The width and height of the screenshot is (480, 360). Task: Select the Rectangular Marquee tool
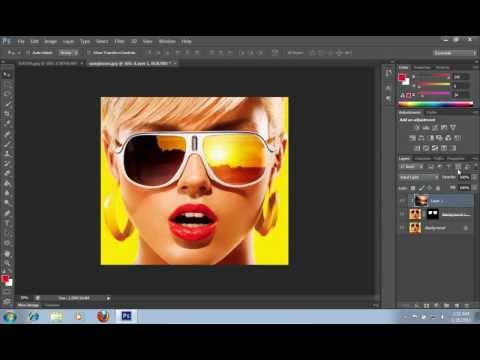coord(7,85)
